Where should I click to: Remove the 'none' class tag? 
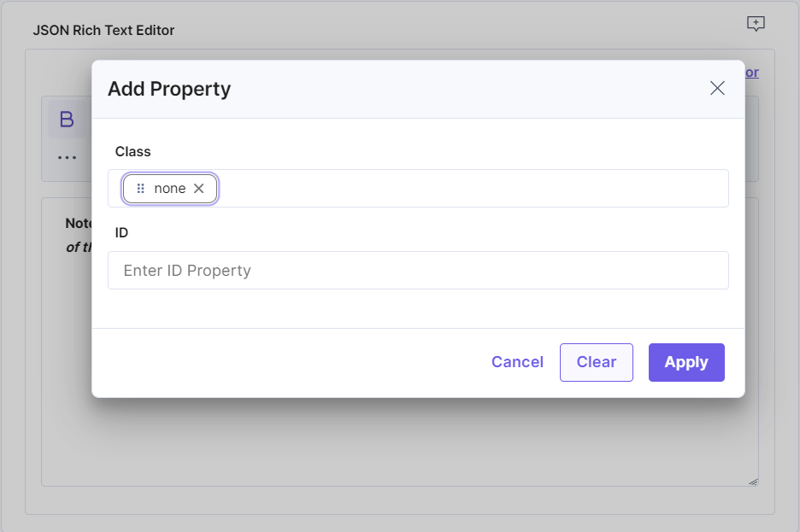coord(198,189)
